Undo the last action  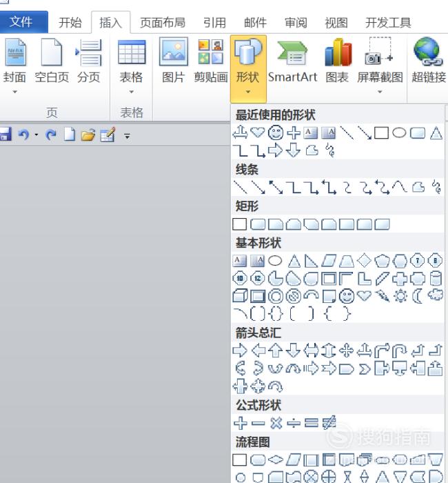point(23,135)
